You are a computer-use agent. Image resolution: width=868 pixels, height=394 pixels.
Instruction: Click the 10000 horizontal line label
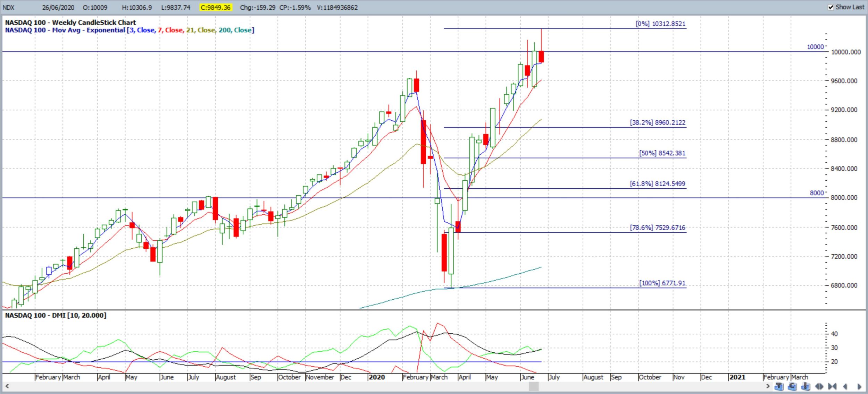coord(815,47)
